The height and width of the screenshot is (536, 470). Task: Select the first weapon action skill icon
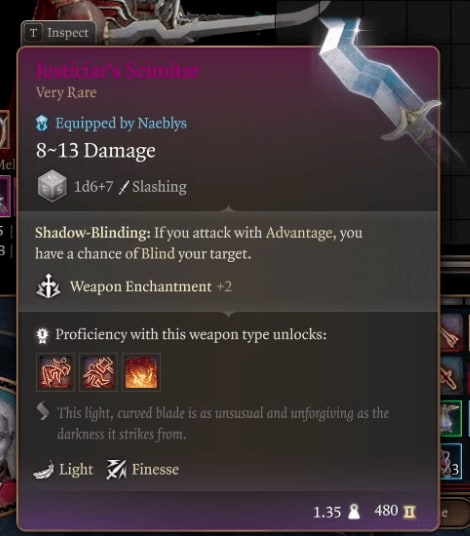(55, 372)
